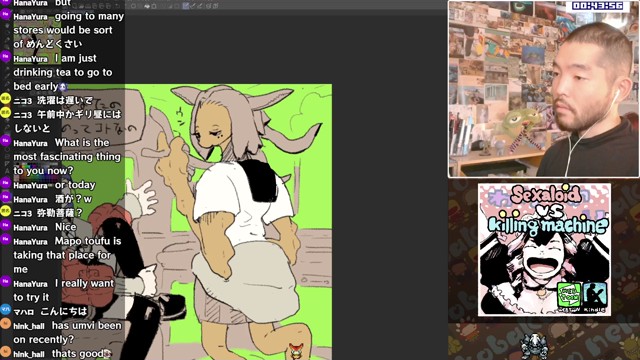Click the green speech-bubble badge on the cover art

pos(569,294)
